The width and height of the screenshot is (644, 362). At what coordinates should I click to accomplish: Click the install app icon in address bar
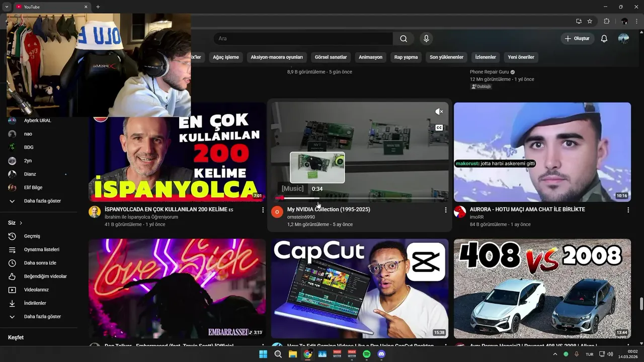coord(579,21)
